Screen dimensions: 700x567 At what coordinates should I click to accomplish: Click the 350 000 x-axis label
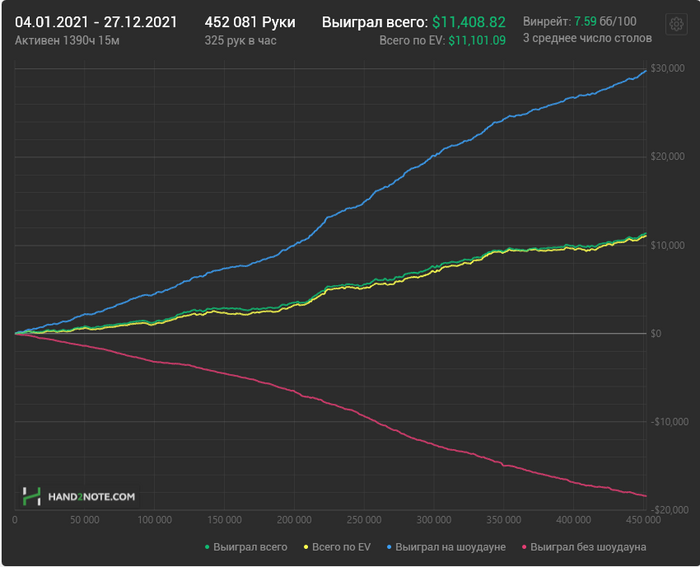504,520
